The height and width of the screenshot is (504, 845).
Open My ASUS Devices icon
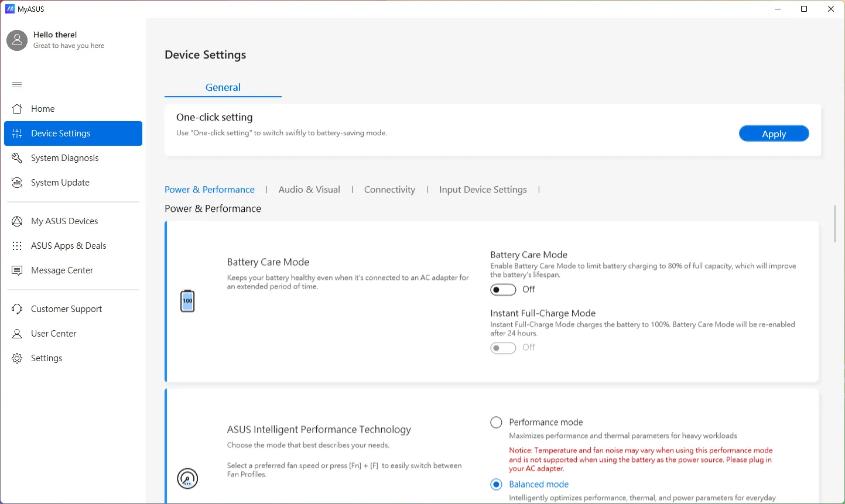(17, 221)
